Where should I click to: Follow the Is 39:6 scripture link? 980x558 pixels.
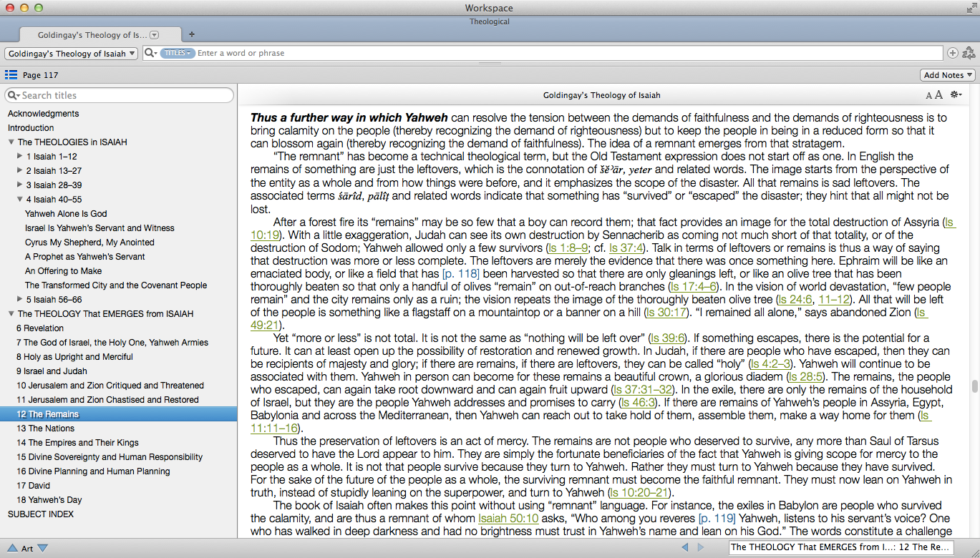(667, 338)
